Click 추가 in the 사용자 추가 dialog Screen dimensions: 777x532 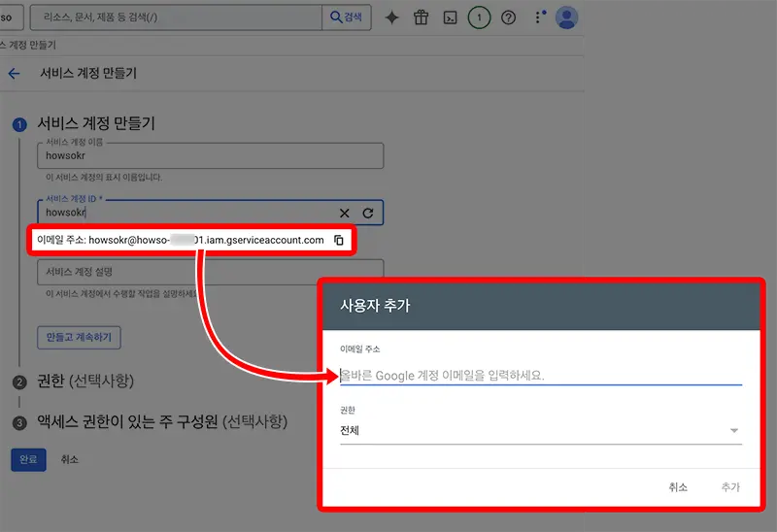click(x=730, y=487)
